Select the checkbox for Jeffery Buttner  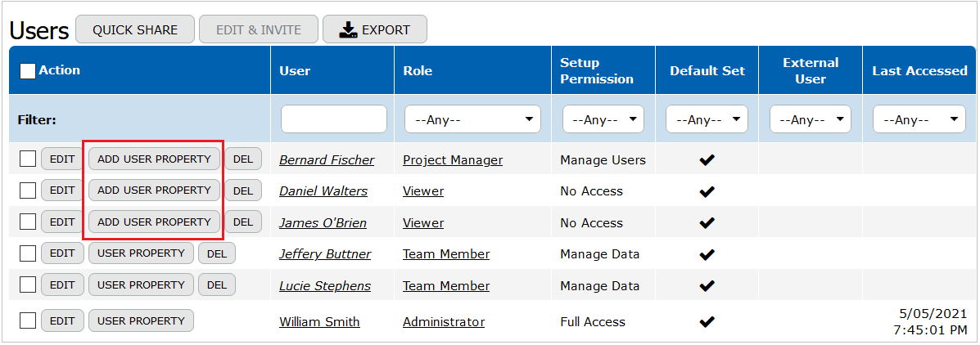click(x=28, y=253)
